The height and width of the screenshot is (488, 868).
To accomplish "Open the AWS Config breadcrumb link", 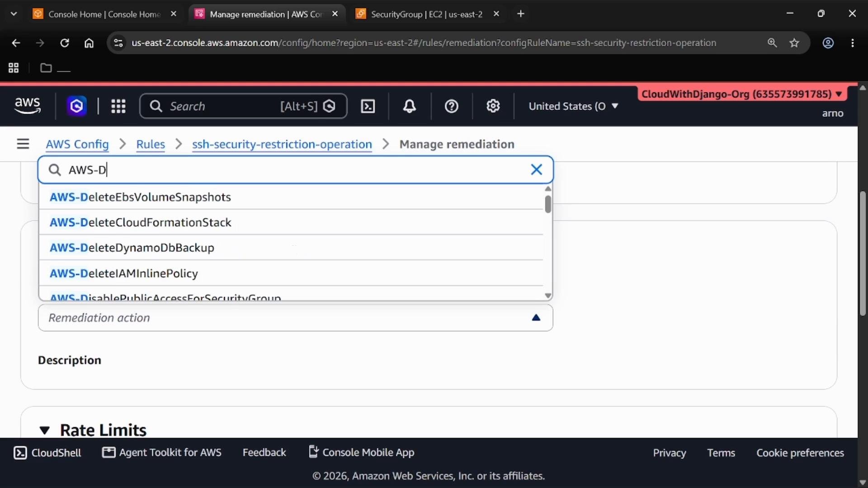I will [x=77, y=144].
